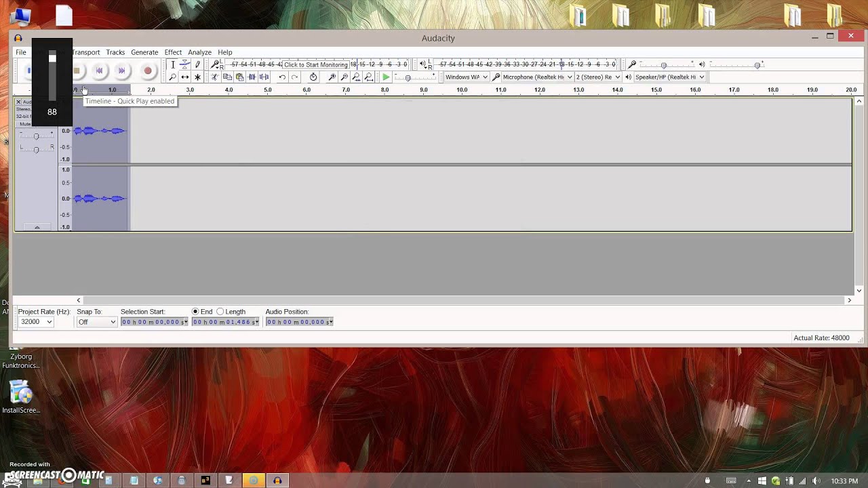
Task: Click the Skip to End button
Action: tap(122, 70)
